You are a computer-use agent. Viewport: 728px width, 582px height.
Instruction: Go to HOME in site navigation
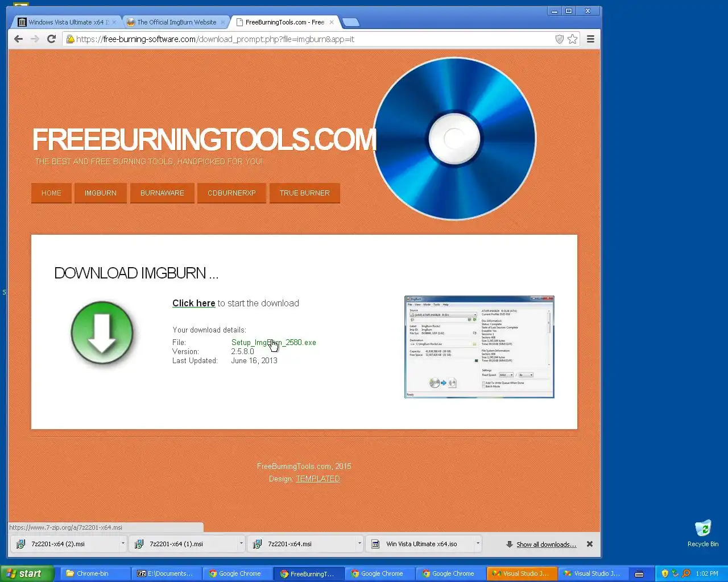tap(51, 193)
